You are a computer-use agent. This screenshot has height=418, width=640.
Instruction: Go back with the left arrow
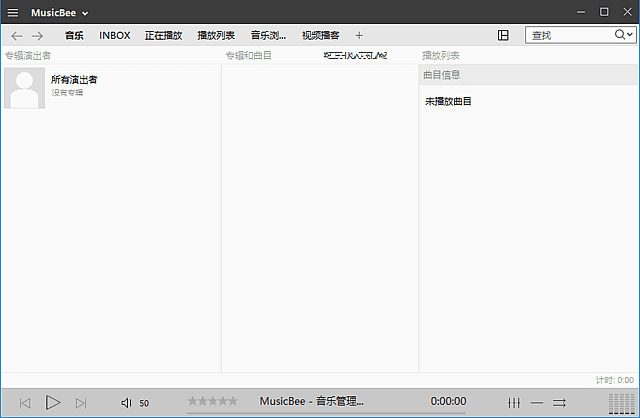17,36
